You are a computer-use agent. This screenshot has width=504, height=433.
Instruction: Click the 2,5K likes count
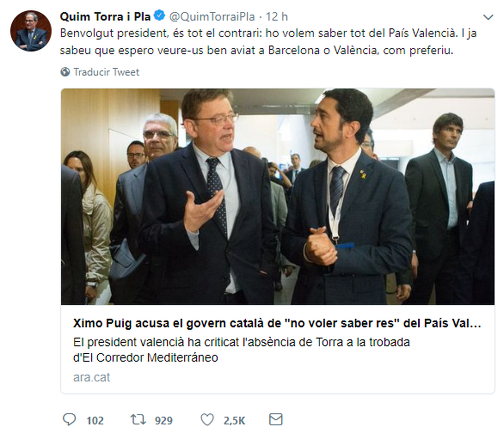(234, 421)
